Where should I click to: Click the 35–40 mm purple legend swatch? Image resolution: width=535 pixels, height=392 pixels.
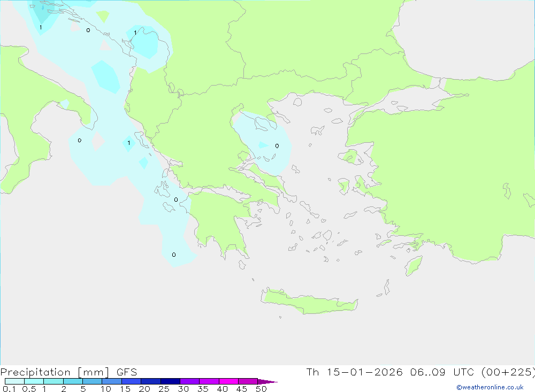tap(209, 381)
